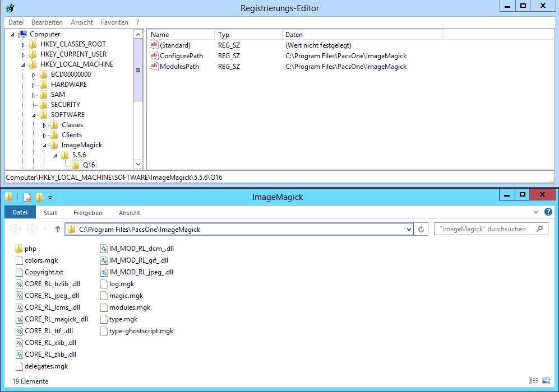
Task: Open the Datei tab in ImageMagick explorer
Action: 20,212
